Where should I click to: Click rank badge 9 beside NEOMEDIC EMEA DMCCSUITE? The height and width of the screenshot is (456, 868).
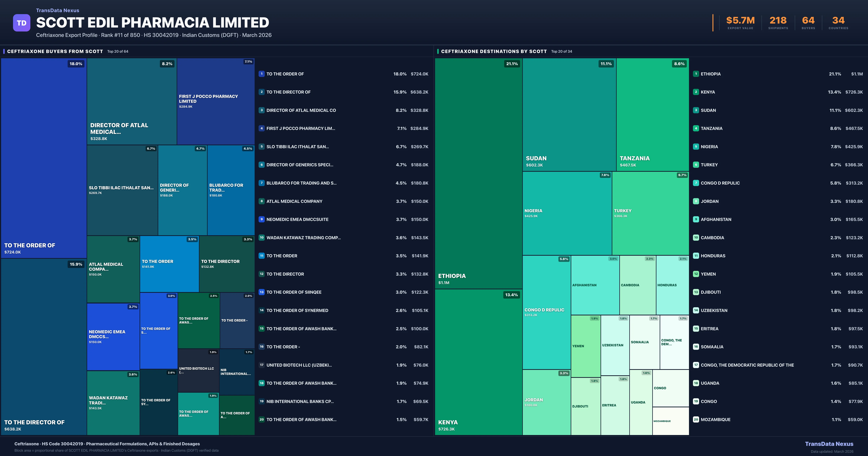pyautogui.click(x=261, y=219)
